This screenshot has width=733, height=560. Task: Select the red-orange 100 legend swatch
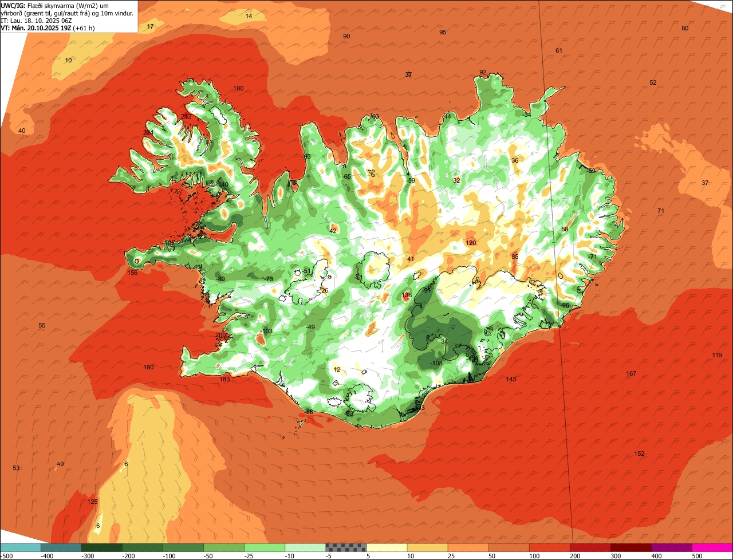549,547
